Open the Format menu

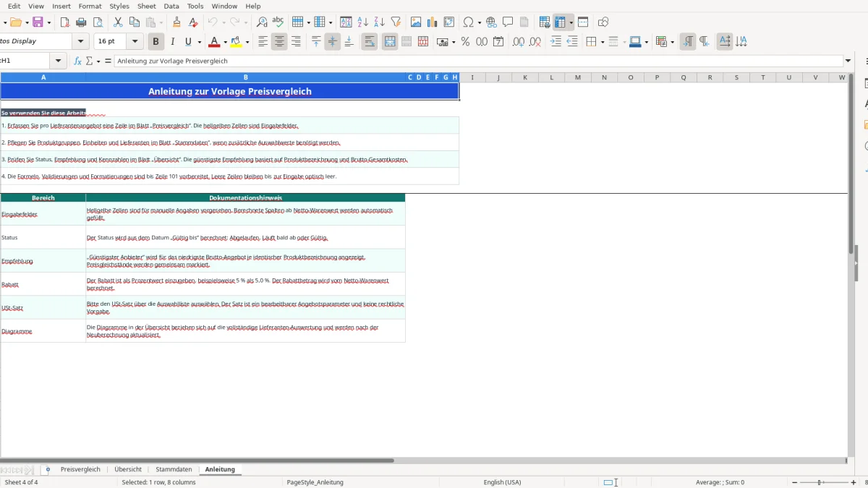click(x=90, y=6)
